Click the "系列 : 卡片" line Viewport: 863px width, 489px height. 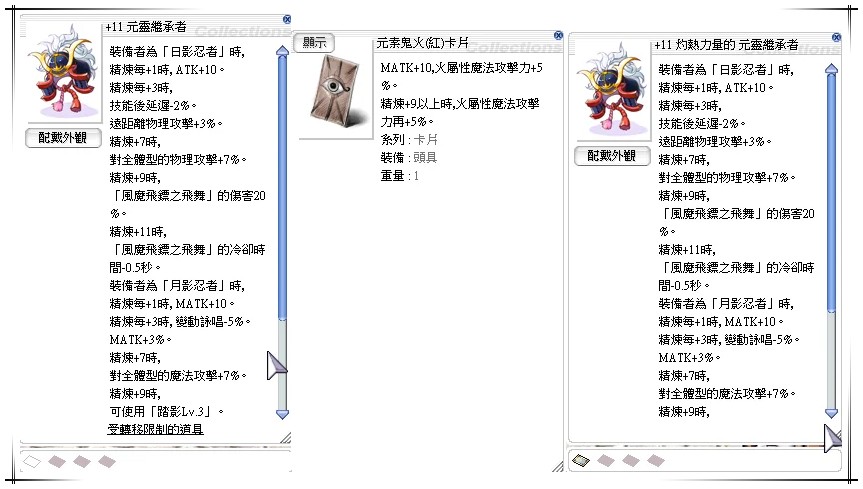pos(409,139)
